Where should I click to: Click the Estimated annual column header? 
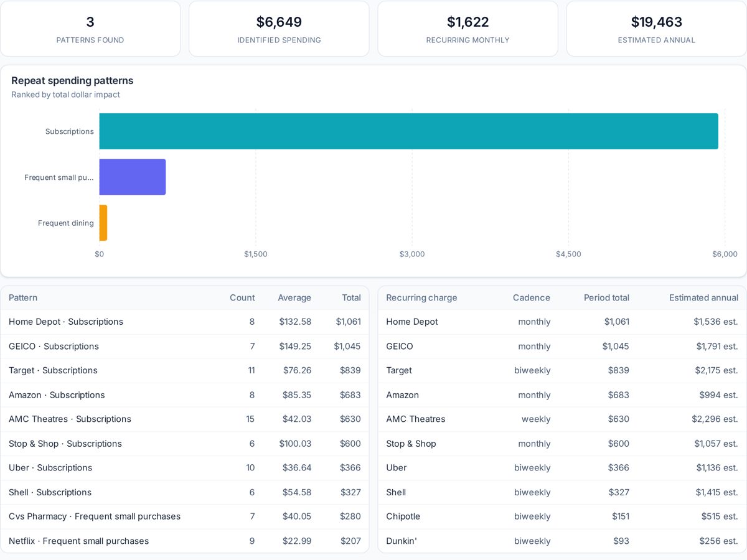click(x=703, y=297)
